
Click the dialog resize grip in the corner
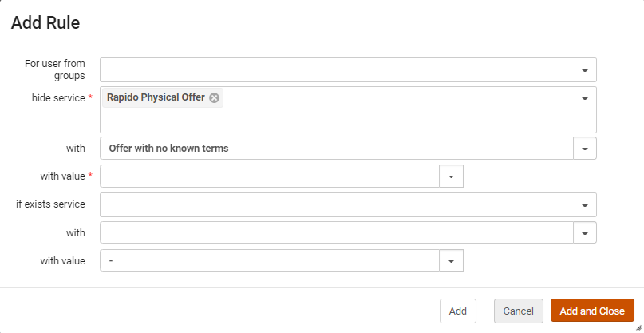638,327
